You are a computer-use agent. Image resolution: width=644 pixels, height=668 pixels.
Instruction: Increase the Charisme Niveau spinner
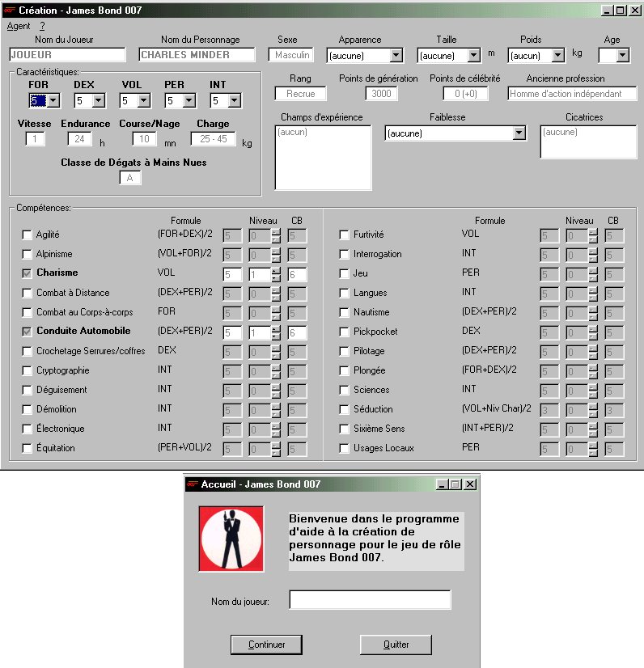pos(276,270)
